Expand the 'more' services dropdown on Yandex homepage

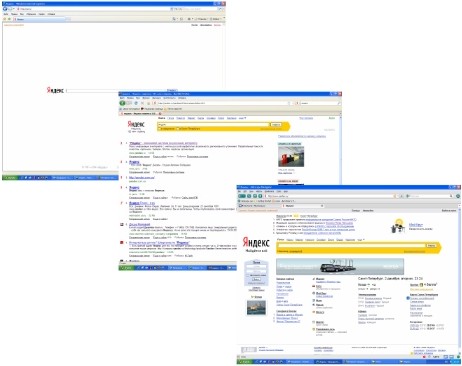[361, 240]
